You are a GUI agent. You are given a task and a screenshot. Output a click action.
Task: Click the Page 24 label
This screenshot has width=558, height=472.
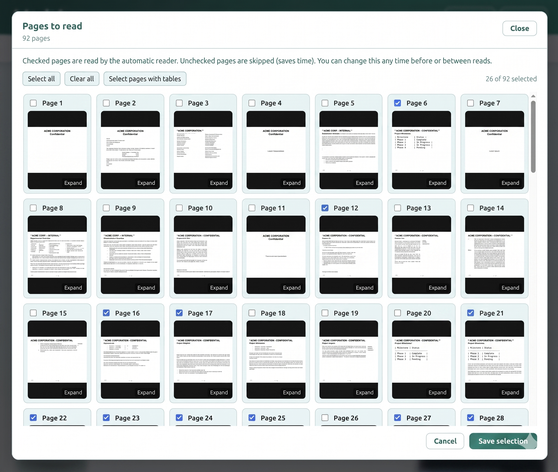(200, 418)
